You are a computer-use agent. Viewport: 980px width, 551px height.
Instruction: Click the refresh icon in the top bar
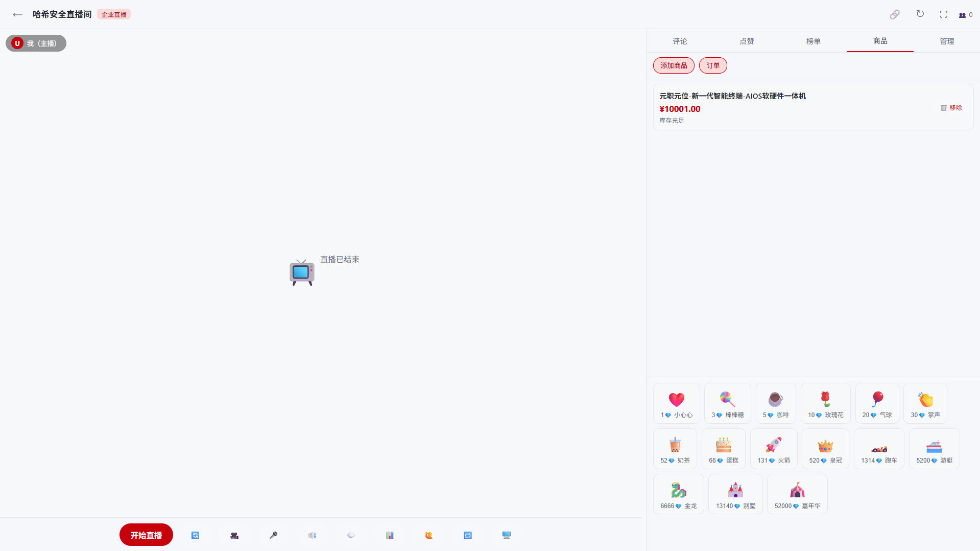coord(920,14)
